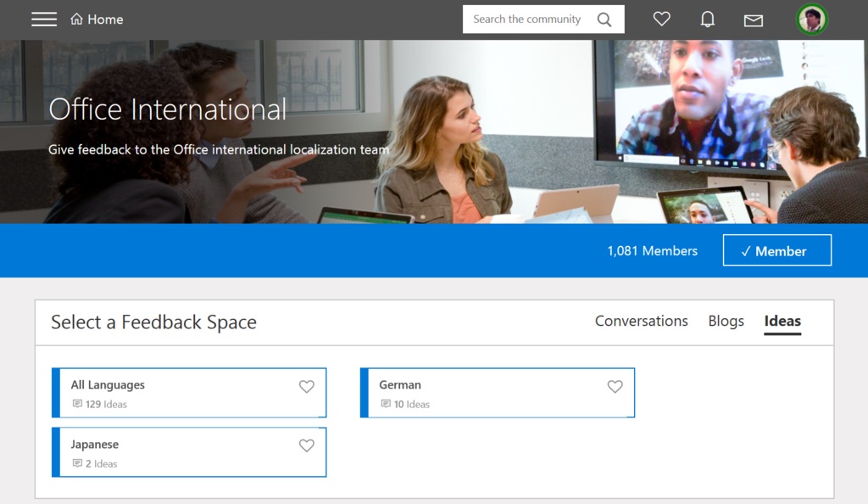Open user profile avatar
Image resolution: width=868 pixels, height=504 pixels.
click(x=812, y=20)
